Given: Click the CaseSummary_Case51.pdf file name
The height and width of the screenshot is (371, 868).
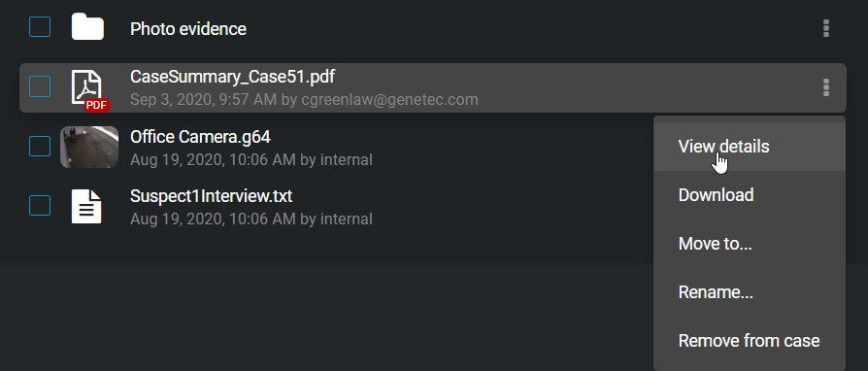Looking at the screenshot, I should pyautogui.click(x=232, y=77).
